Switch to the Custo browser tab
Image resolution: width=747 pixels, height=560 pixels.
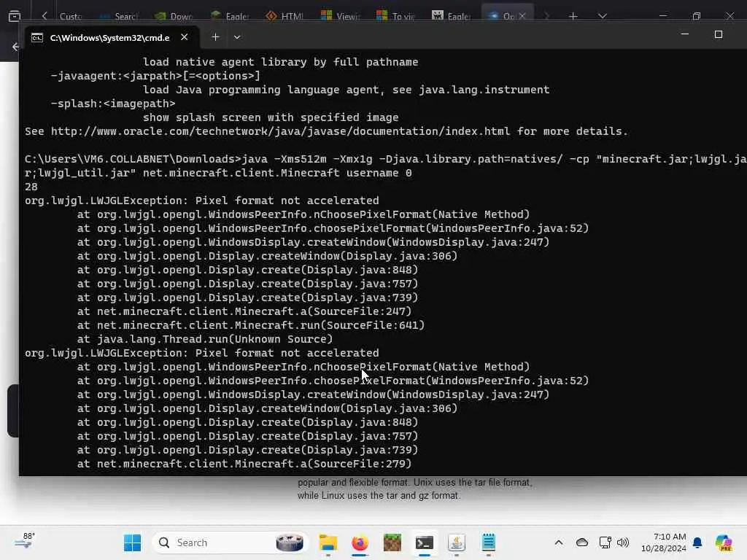pos(71,16)
